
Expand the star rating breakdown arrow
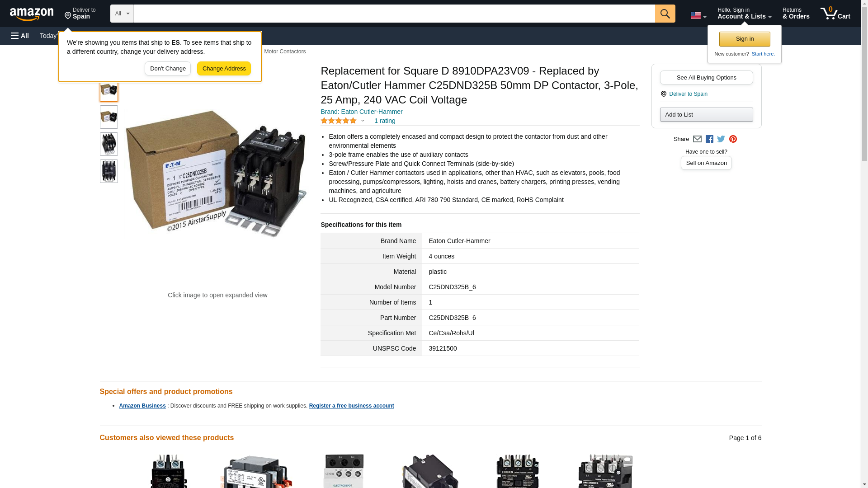363,121
